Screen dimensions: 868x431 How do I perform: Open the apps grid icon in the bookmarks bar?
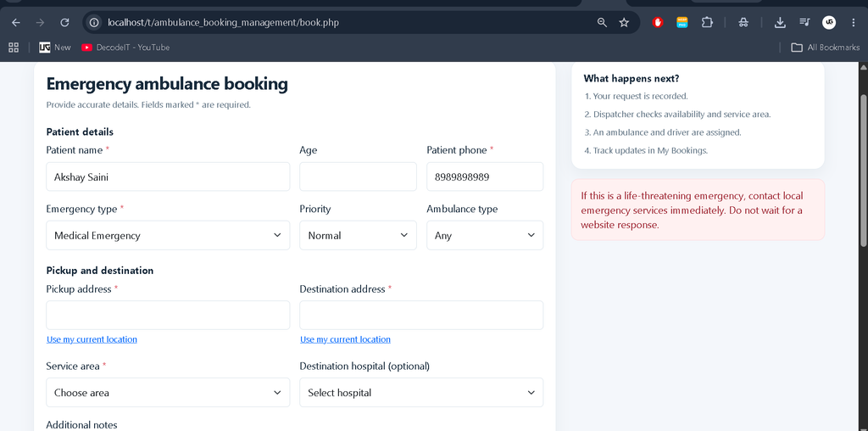[14, 48]
